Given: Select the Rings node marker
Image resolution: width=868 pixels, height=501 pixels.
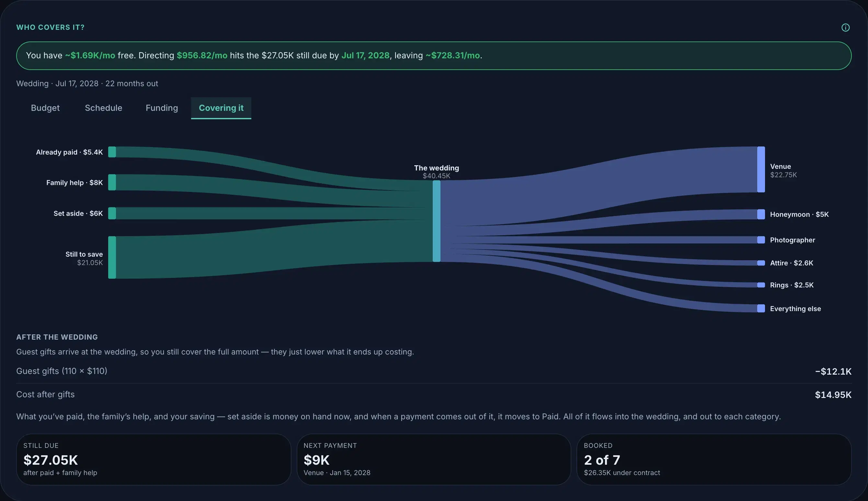Looking at the screenshot, I should [761, 285].
